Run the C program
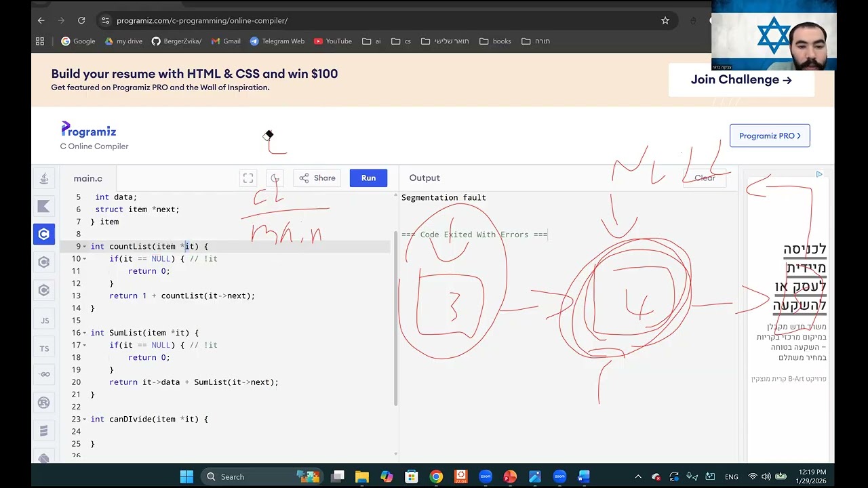The image size is (868, 488). pos(368,178)
